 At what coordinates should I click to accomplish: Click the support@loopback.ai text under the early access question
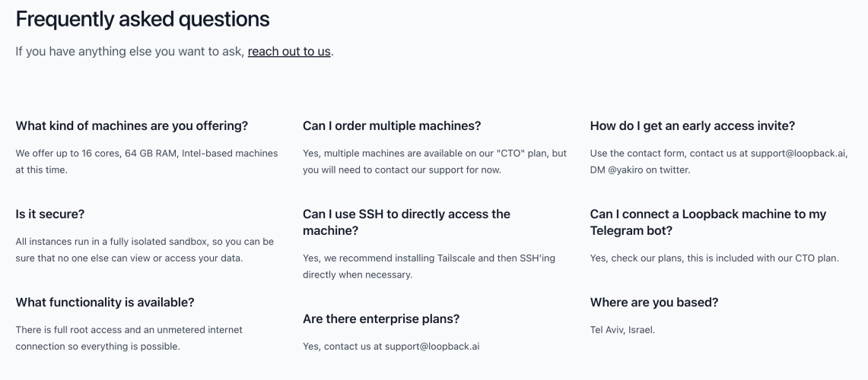798,154
